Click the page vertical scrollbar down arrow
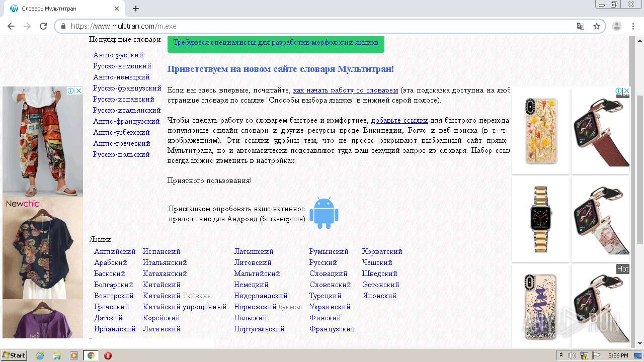Screen dimensions: 644x362 point(640,343)
